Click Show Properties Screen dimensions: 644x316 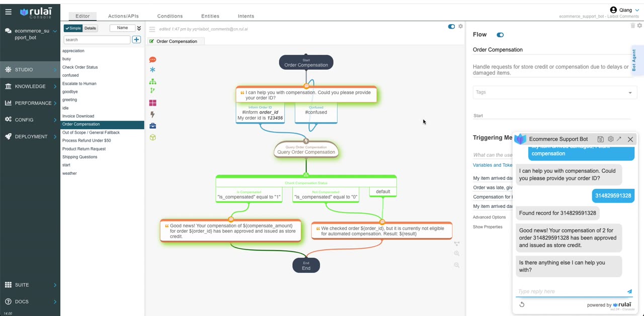pyautogui.click(x=488, y=227)
